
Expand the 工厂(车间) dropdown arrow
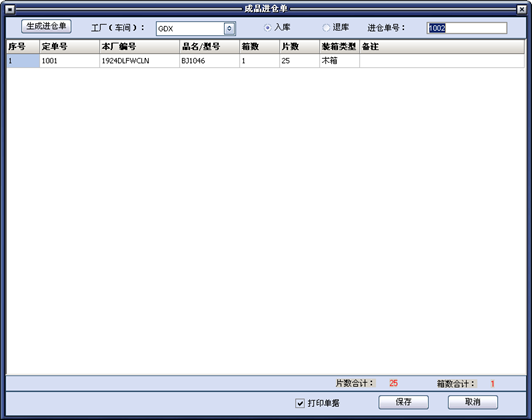229,28
